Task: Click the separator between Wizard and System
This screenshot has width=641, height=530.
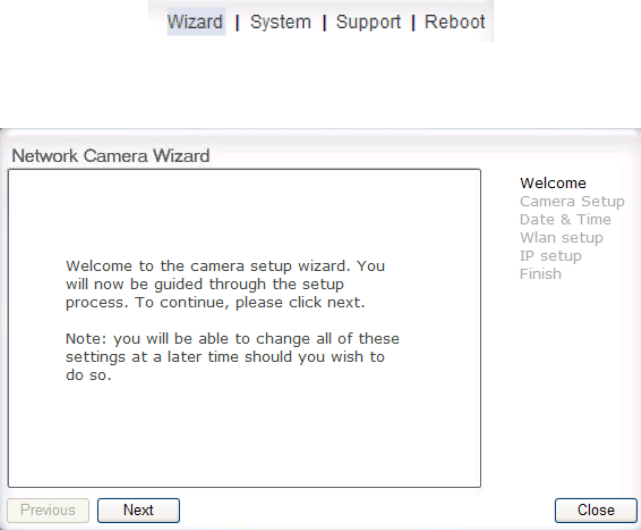Action: click(x=237, y=22)
